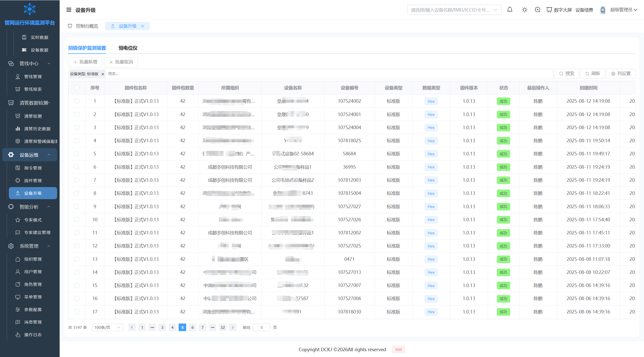Expand the 超级管理员 user menu
The width and height of the screenshot is (644, 357).
624,10
